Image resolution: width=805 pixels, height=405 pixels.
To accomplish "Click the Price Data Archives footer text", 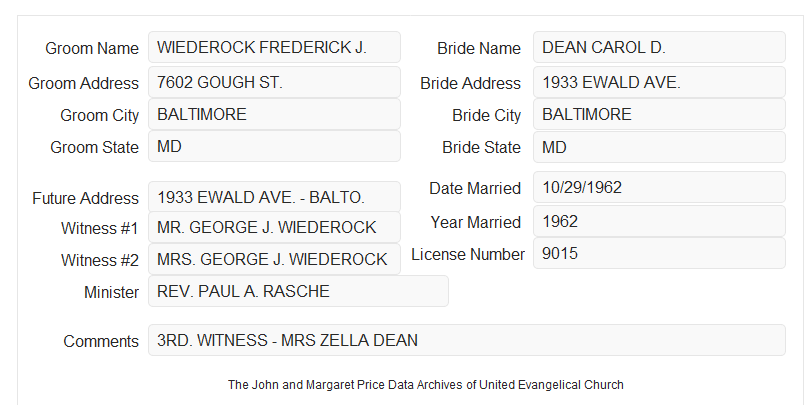I will click(426, 384).
